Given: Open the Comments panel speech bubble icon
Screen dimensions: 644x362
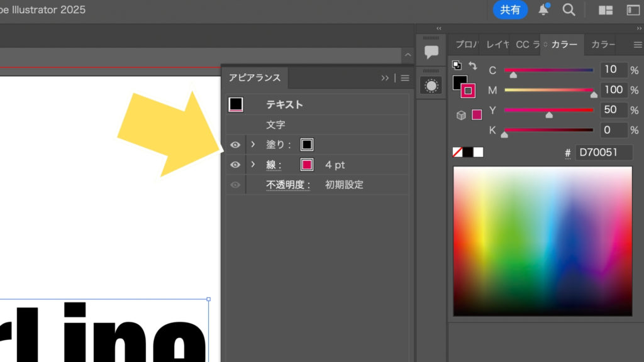Looking at the screenshot, I should 431,52.
